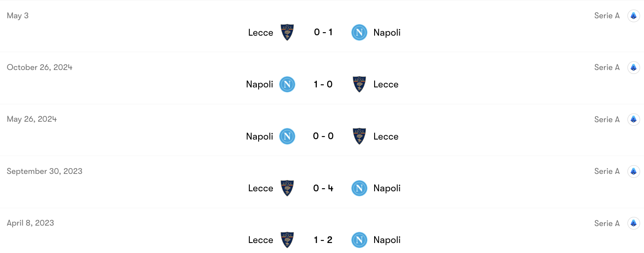Open the Serie A icon on the October 26 row

click(634, 67)
